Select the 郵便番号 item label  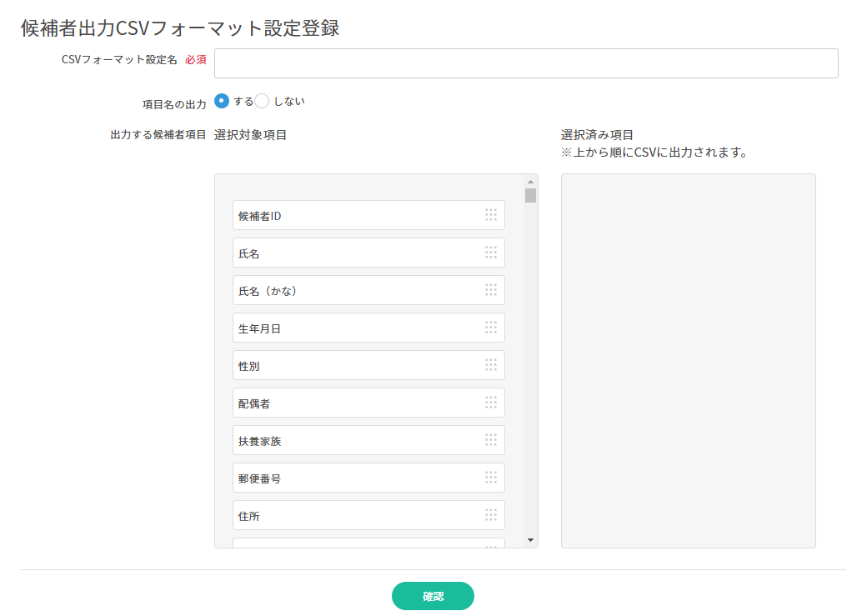click(x=260, y=478)
